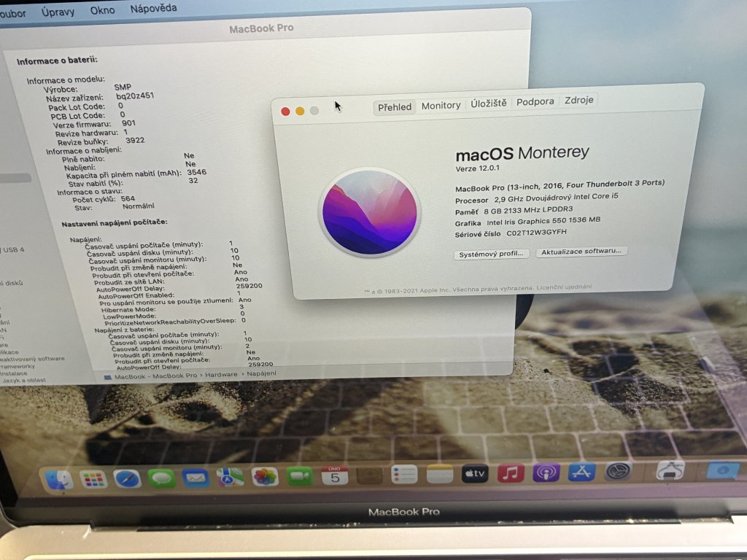Viewport: 747px width, 560px height.
Task: Select Hardware in the path bar
Action: tap(221, 375)
